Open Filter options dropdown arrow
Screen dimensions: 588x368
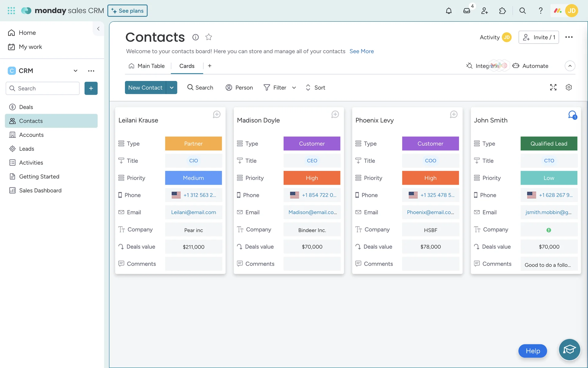pyautogui.click(x=294, y=88)
